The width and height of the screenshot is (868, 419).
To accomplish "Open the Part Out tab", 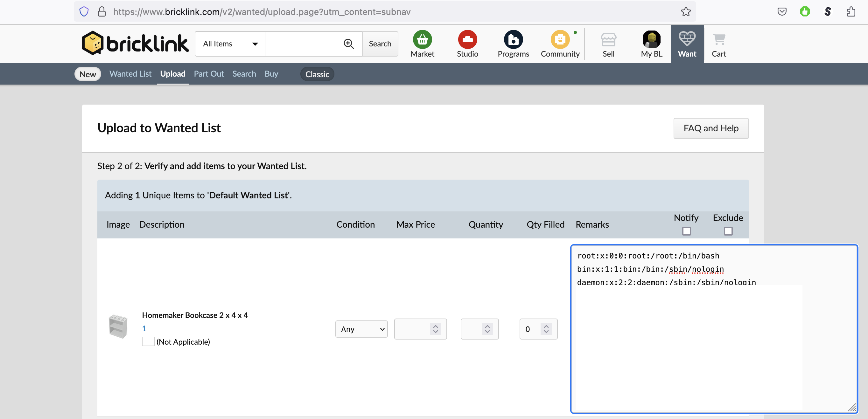I will (209, 74).
